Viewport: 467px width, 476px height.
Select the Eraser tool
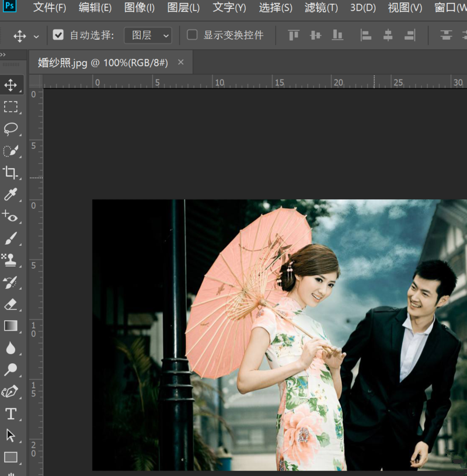[11, 304]
